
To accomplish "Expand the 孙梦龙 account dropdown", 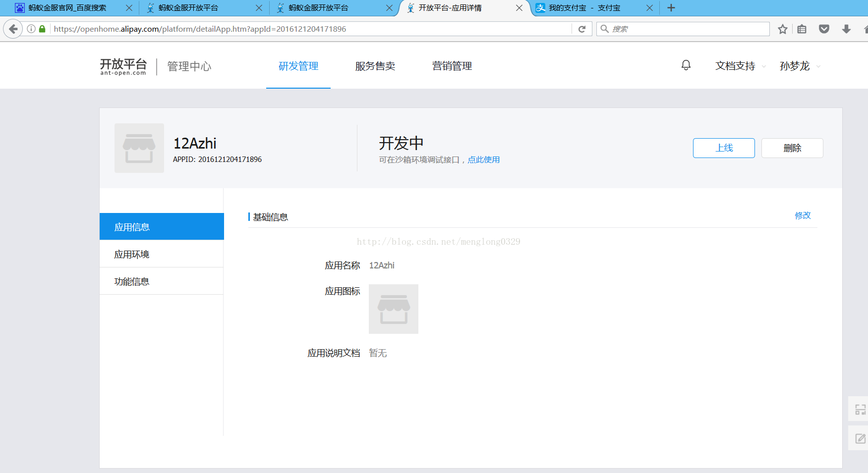I will (800, 66).
